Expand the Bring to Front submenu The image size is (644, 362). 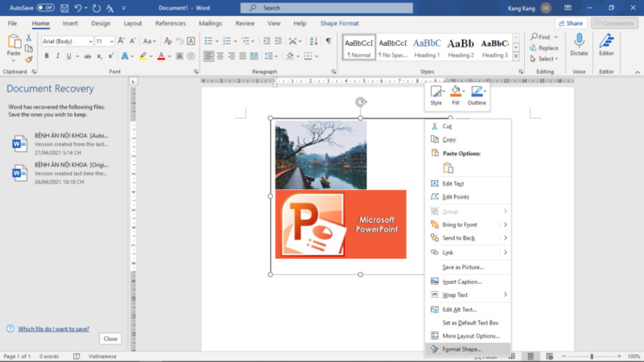coord(506,225)
